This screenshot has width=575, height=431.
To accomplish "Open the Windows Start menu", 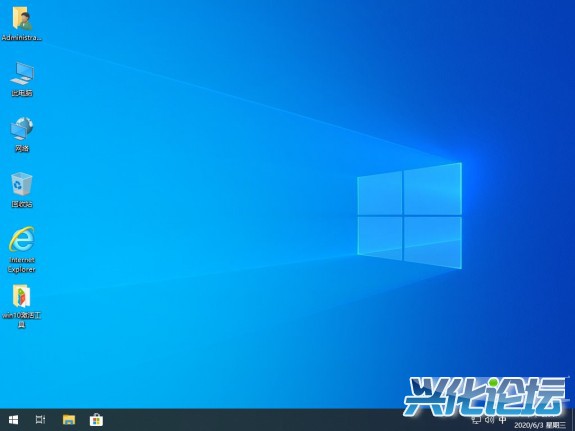I will tap(14, 420).
